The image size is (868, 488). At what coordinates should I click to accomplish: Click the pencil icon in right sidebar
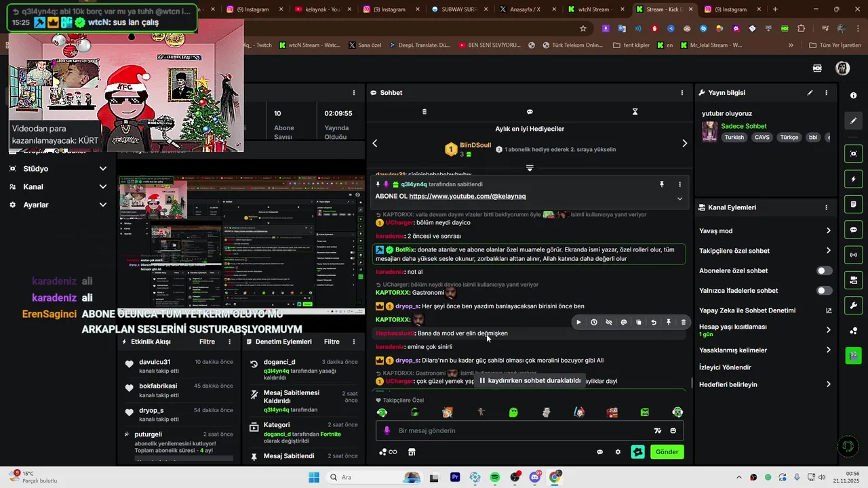point(854,121)
